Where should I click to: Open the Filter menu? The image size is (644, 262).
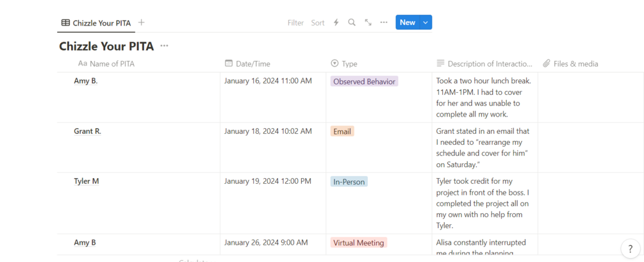[x=295, y=22]
